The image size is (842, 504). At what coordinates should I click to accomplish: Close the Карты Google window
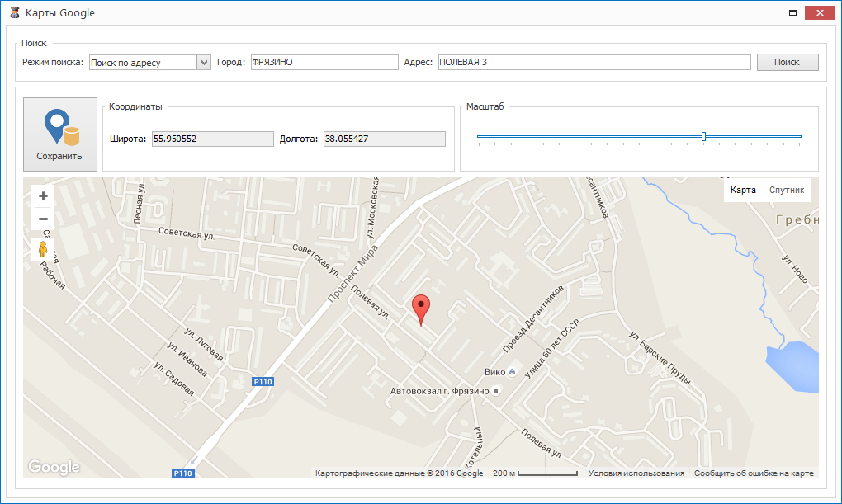tap(820, 12)
